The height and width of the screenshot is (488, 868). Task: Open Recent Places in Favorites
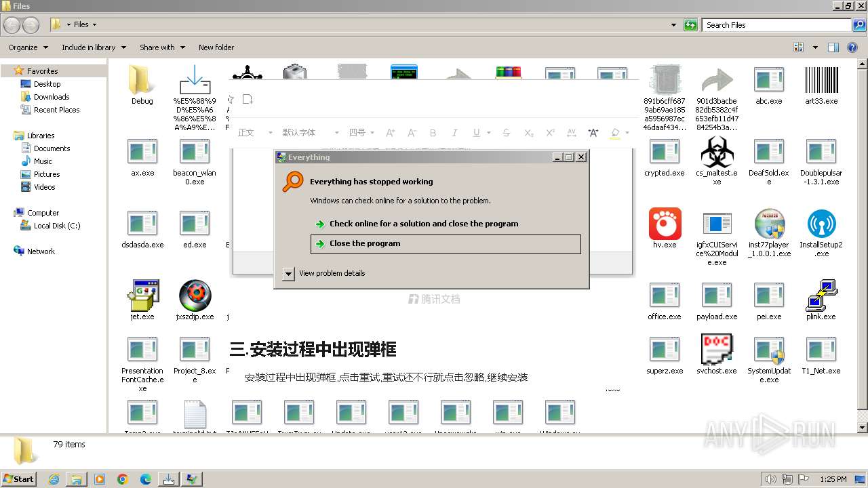[56, 110]
